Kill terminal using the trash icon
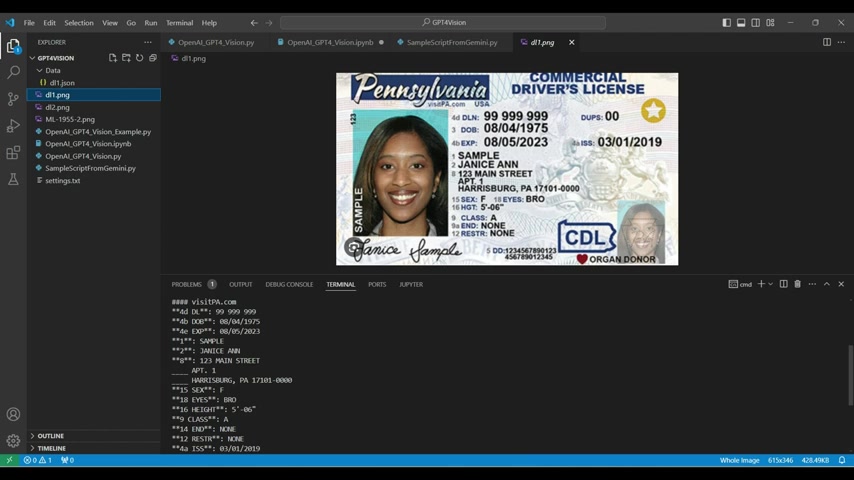The width and height of the screenshot is (854, 480). pyautogui.click(x=797, y=284)
